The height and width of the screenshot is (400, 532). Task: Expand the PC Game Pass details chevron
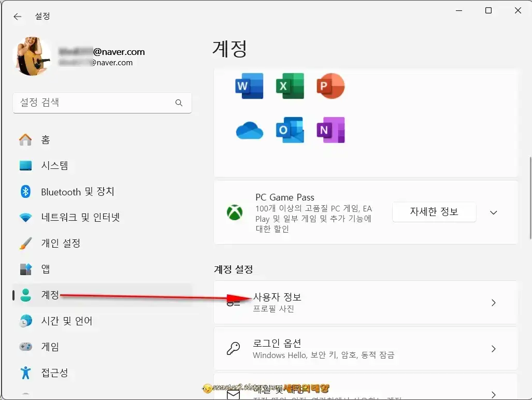(493, 212)
